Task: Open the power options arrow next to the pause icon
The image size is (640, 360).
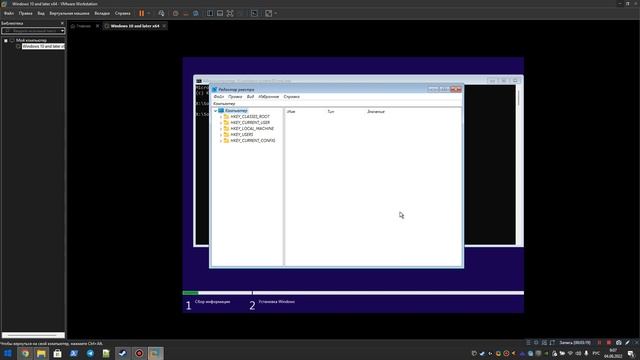Action: 149,13
